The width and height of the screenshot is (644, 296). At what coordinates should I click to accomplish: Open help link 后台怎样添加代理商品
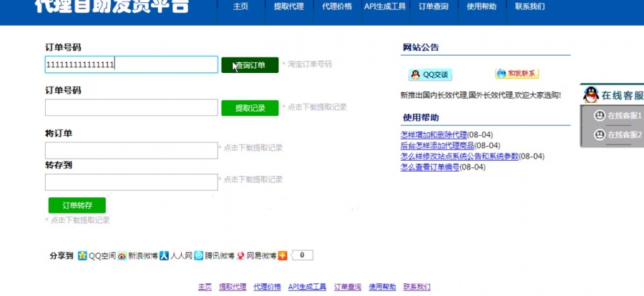(x=437, y=145)
